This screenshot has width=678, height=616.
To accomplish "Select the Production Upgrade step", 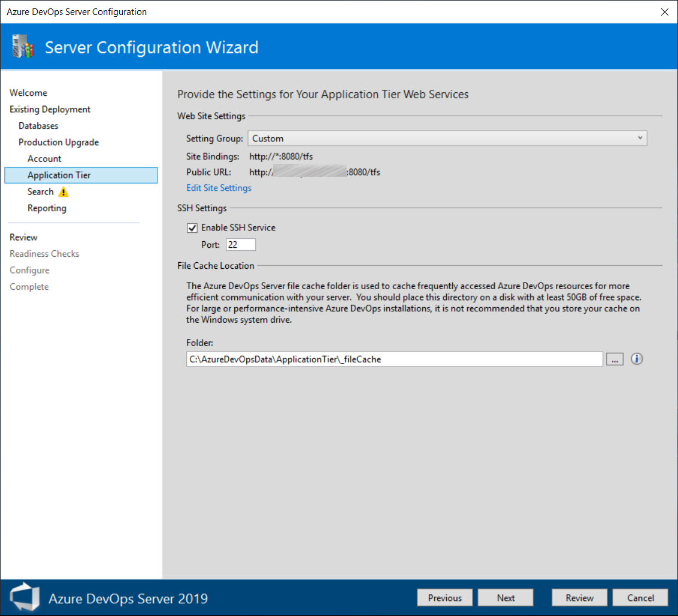I will point(59,142).
